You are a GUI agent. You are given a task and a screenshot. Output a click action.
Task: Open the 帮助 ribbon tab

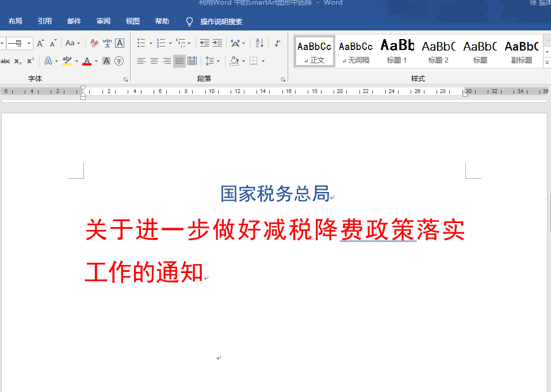162,21
